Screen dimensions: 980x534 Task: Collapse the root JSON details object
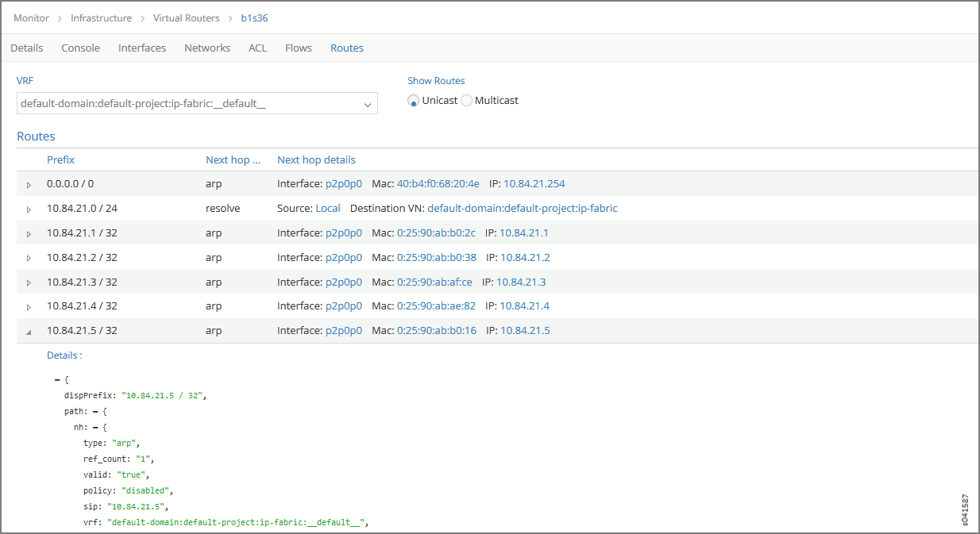(57, 381)
